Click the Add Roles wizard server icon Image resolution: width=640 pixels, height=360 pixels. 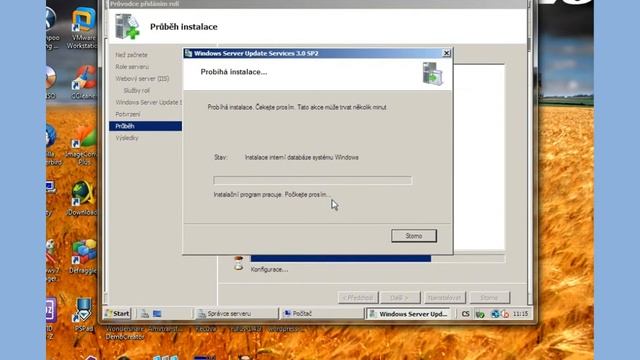[127, 27]
